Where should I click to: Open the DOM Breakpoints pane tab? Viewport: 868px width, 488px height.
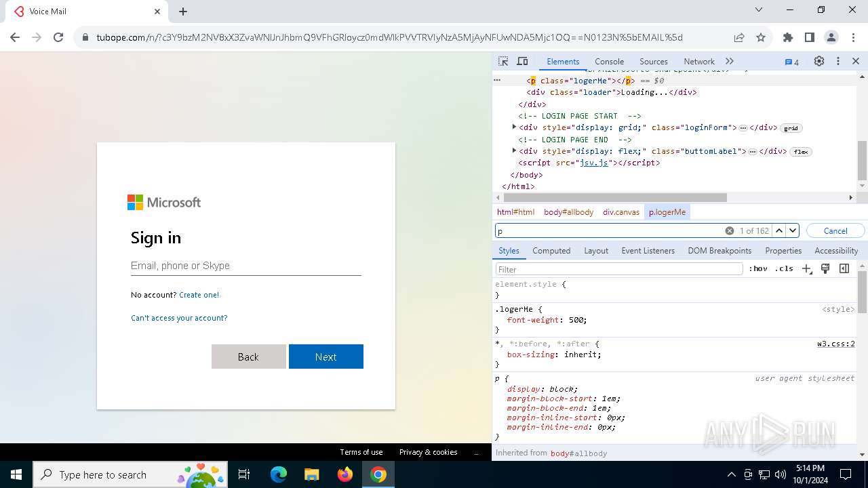coord(719,251)
